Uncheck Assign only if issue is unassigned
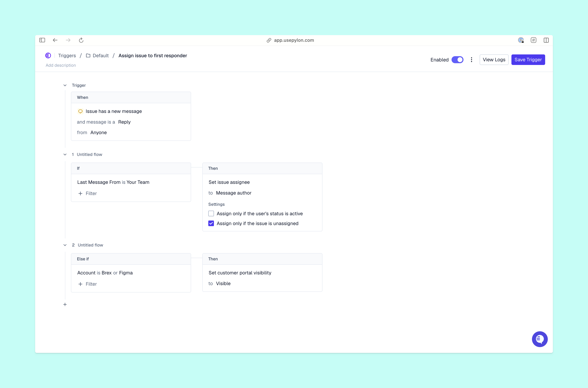Viewport: 588px width, 388px height. point(211,223)
